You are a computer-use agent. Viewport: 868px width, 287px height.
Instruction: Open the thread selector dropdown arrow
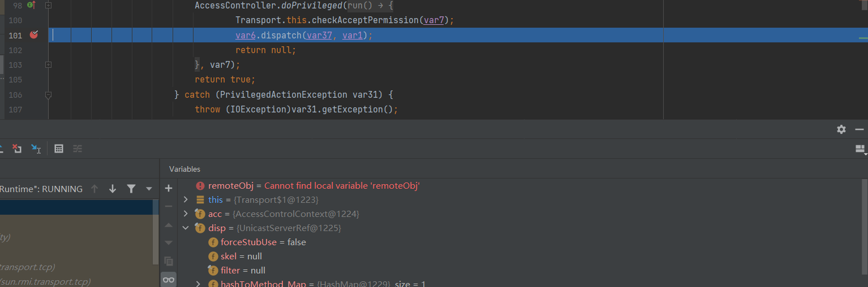point(149,189)
